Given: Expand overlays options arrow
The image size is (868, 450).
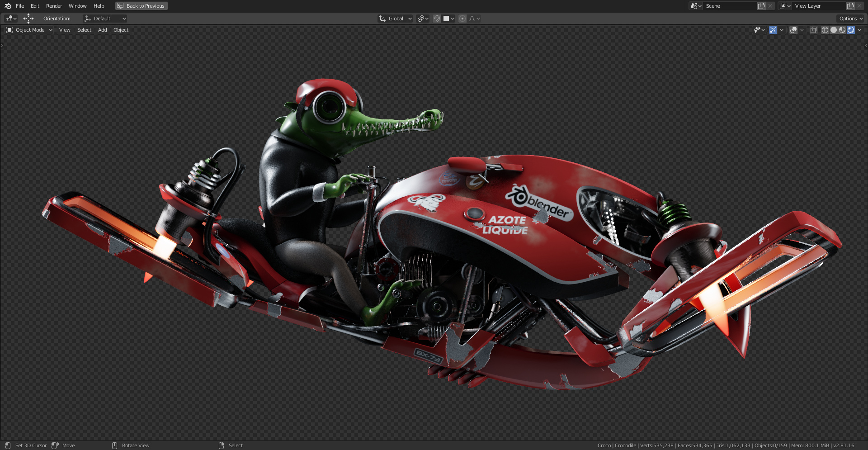Looking at the screenshot, I should point(802,30).
